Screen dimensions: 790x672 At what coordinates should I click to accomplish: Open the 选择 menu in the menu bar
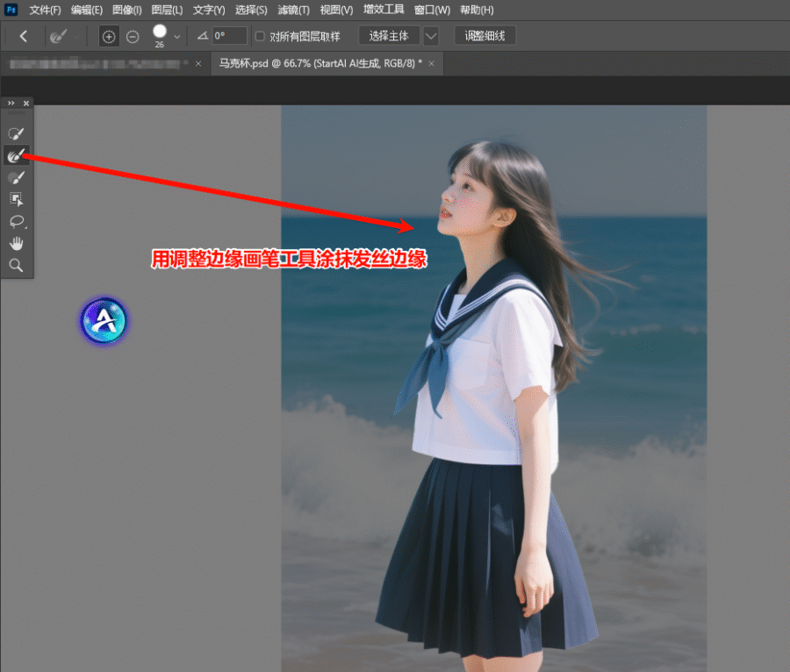click(250, 10)
